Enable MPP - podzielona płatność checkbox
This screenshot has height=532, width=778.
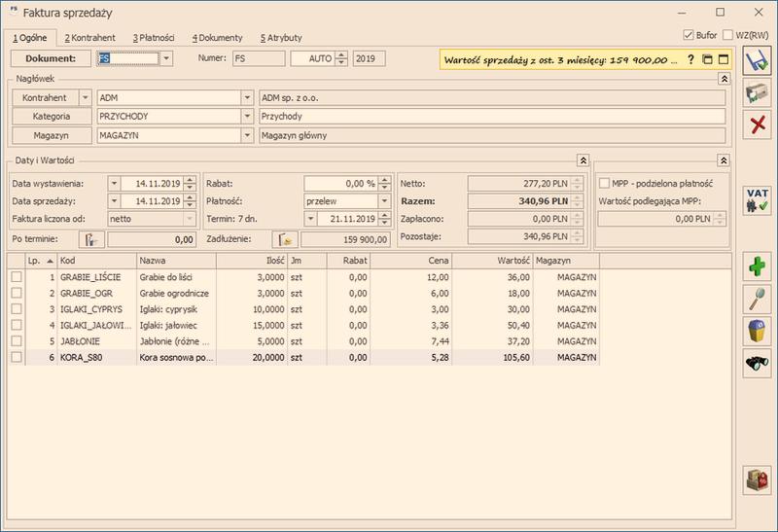click(x=604, y=183)
